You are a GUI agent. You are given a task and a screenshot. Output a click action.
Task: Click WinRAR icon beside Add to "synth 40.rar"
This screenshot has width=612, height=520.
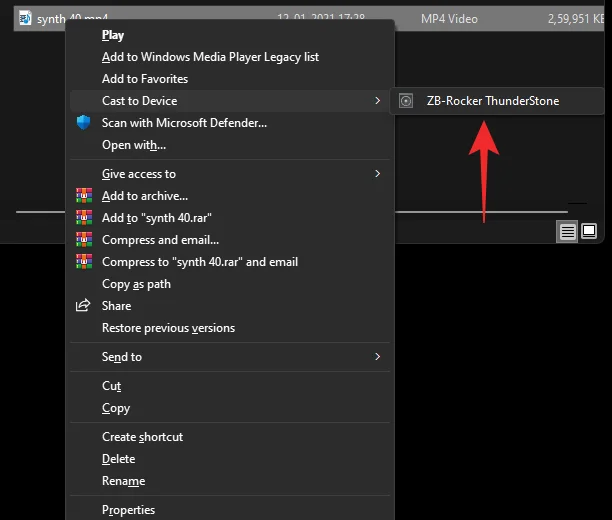84,217
